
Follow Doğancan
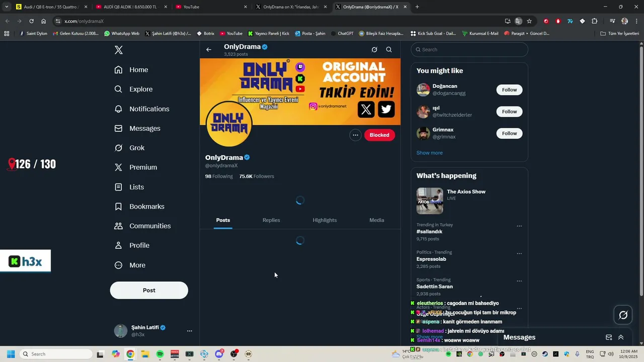pos(509,89)
